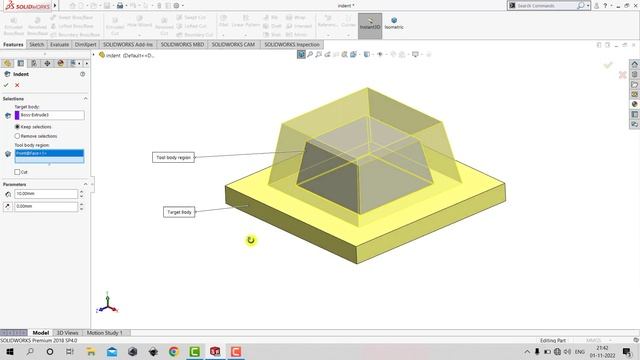The image size is (640, 360).
Task: Open Custom Properties in the task pane
Action: [634, 115]
